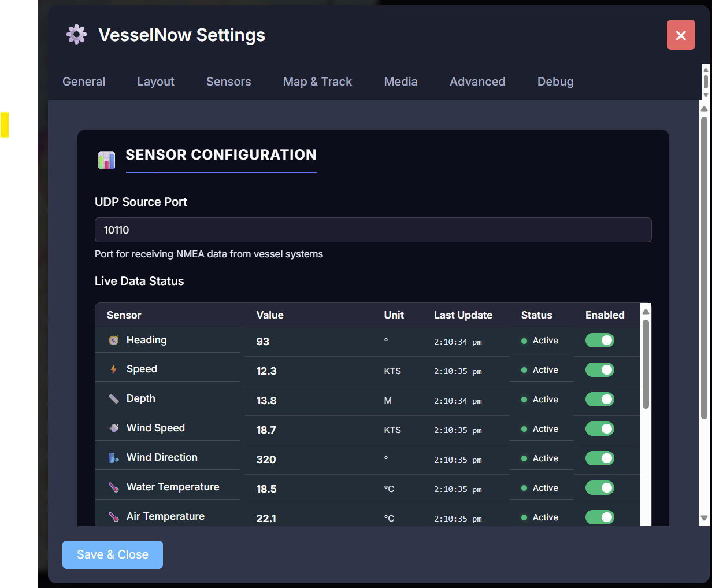Click the UDP Source Port input field
712x588 pixels.
373,230
